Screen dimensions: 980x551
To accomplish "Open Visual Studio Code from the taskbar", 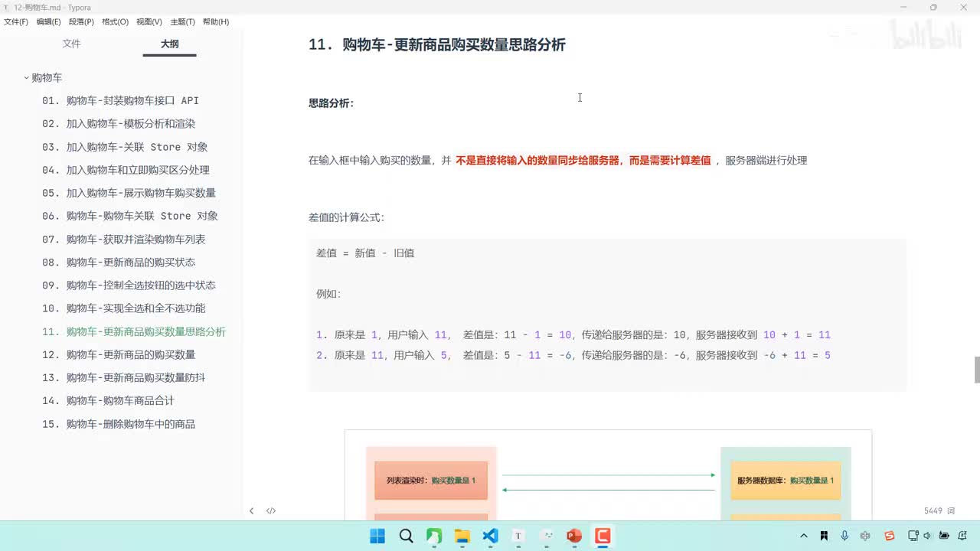I will coord(491,536).
